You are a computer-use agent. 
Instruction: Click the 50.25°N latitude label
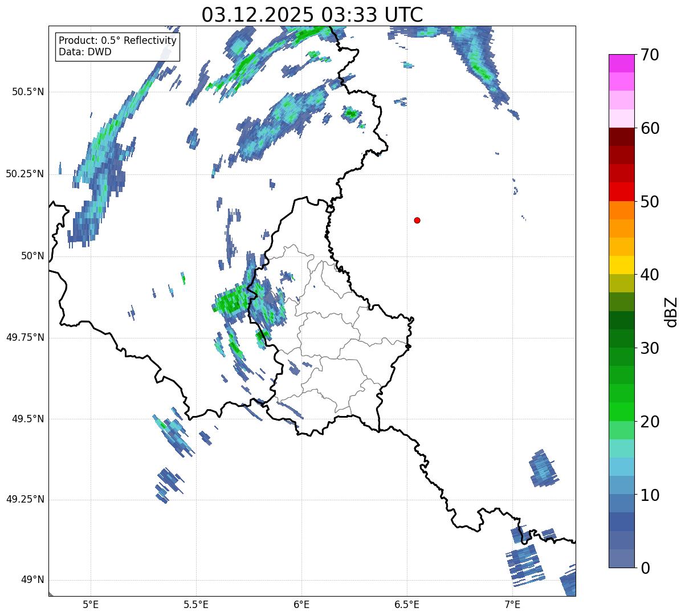(x=25, y=174)
